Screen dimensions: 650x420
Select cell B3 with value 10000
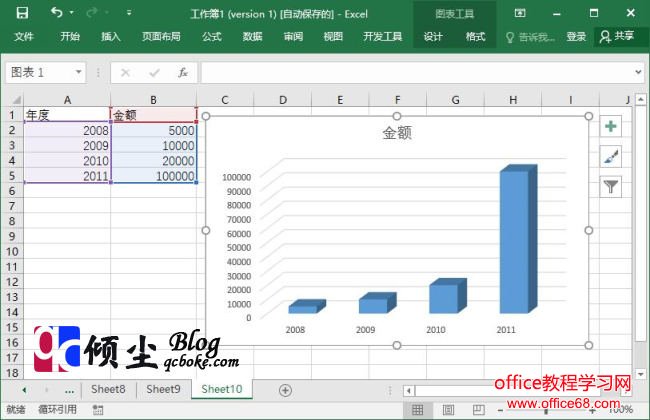[153, 146]
